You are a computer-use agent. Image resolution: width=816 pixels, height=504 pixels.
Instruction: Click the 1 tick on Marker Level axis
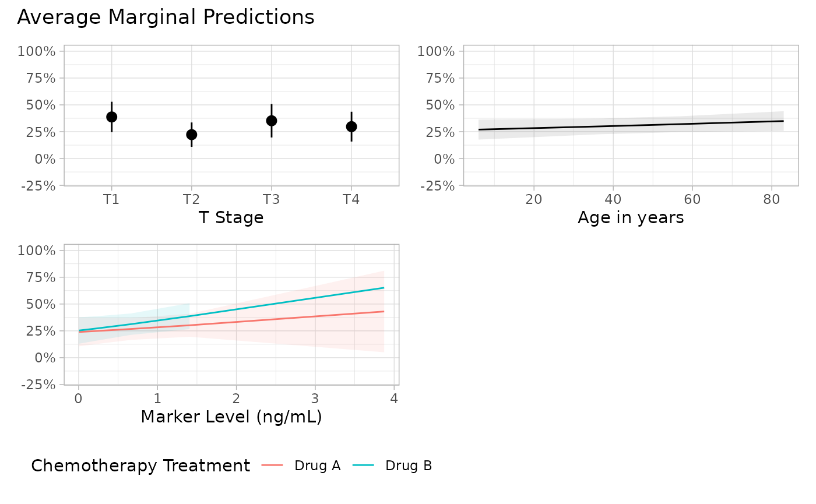tap(157, 399)
